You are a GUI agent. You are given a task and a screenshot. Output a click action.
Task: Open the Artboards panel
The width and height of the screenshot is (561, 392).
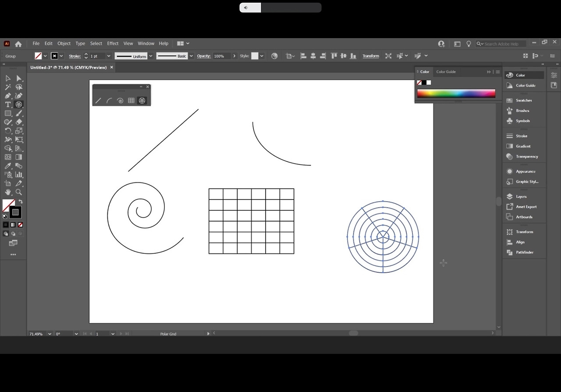coord(524,217)
